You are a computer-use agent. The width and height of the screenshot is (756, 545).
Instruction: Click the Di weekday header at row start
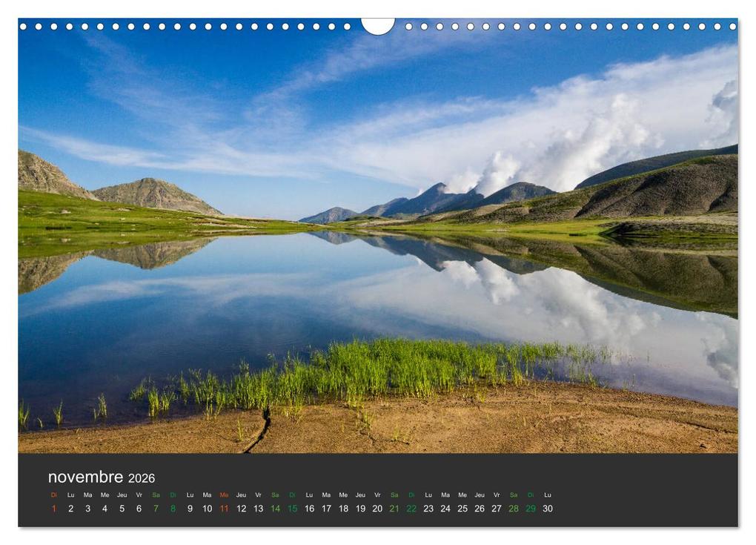coord(53,492)
